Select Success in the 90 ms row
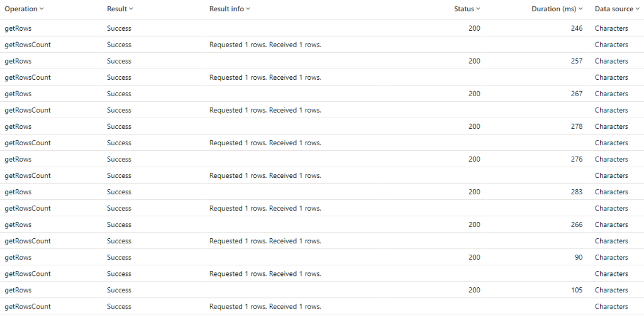Viewport: 644px width, 315px height. point(119,257)
